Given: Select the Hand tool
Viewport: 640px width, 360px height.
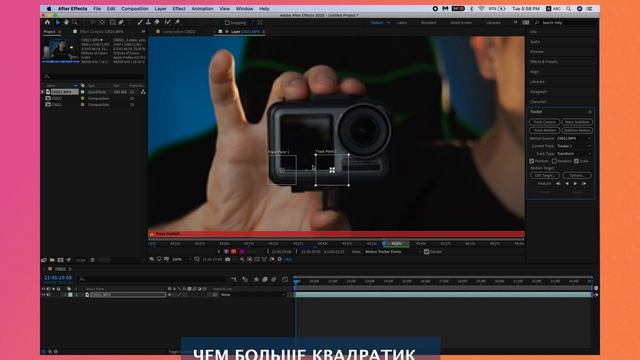Looking at the screenshot, I should pyautogui.click(x=66, y=22).
